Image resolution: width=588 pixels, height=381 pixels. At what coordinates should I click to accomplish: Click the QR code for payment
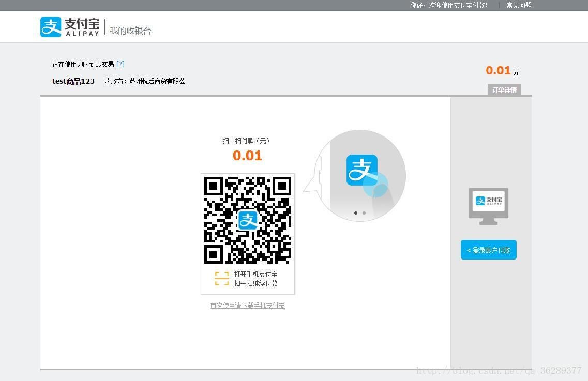248,220
